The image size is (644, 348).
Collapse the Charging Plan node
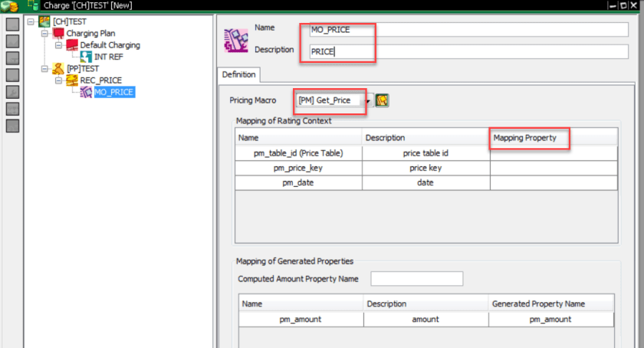(44, 33)
